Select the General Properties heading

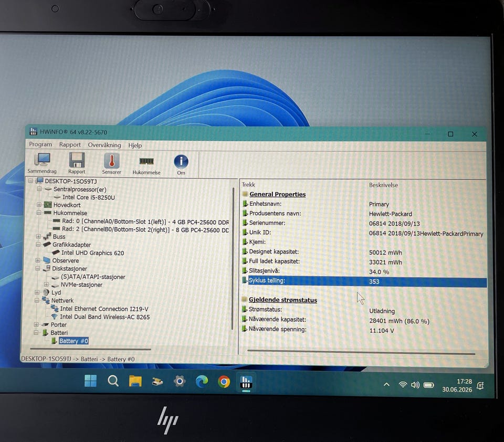click(x=277, y=194)
